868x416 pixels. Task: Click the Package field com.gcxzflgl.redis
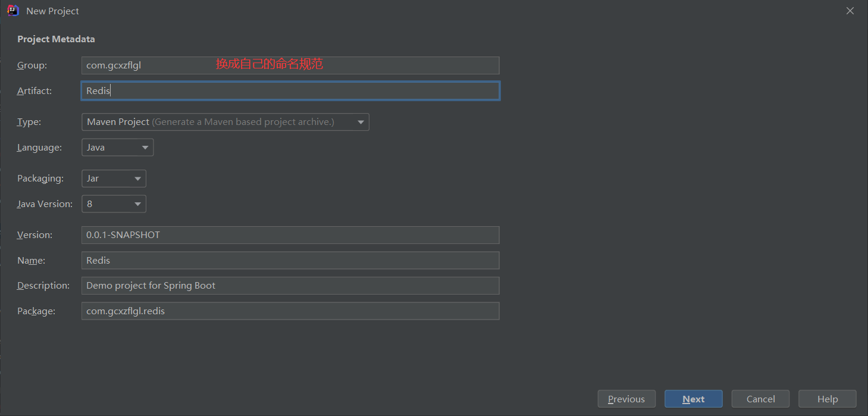[290, 311]
